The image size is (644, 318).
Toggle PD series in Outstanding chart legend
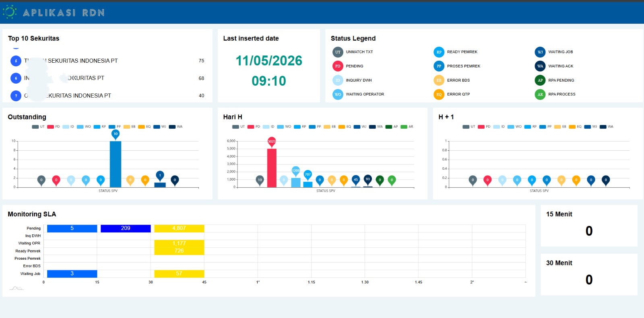tap(54, 127)
